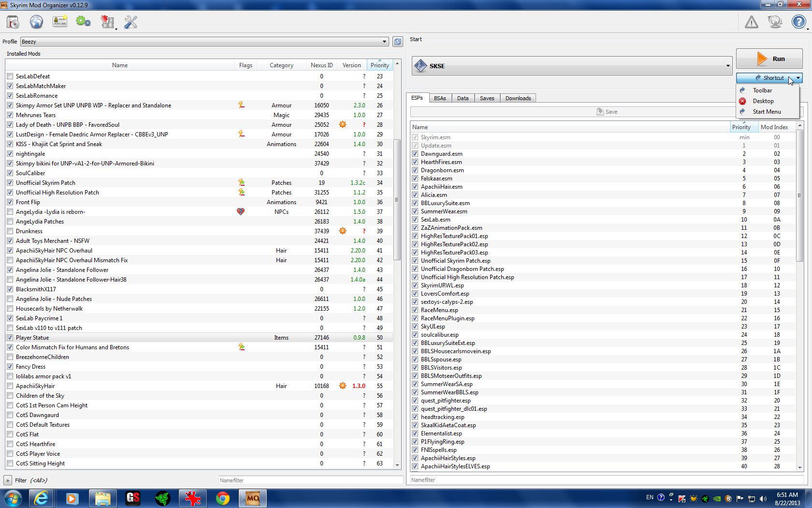The height and width of the screenshot is (508, 812).
Task: Click the green gears executables icon
Action: click(x=83, y=22)
